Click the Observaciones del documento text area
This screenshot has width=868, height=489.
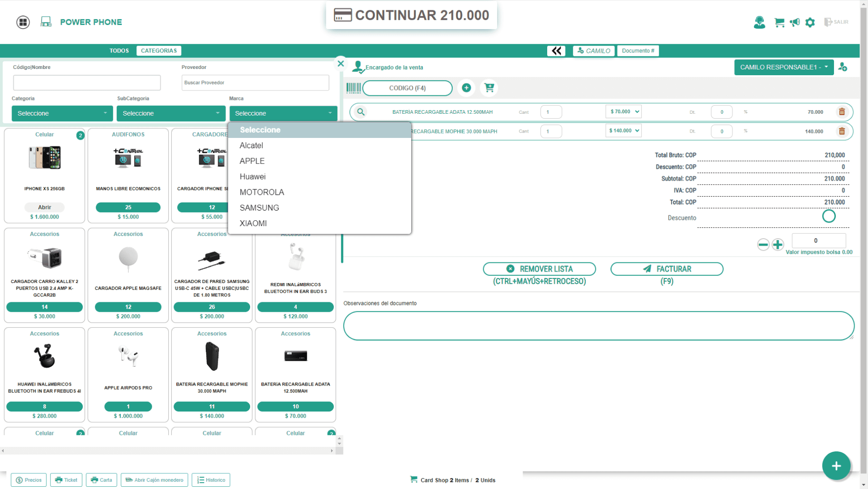coord(599,326)
